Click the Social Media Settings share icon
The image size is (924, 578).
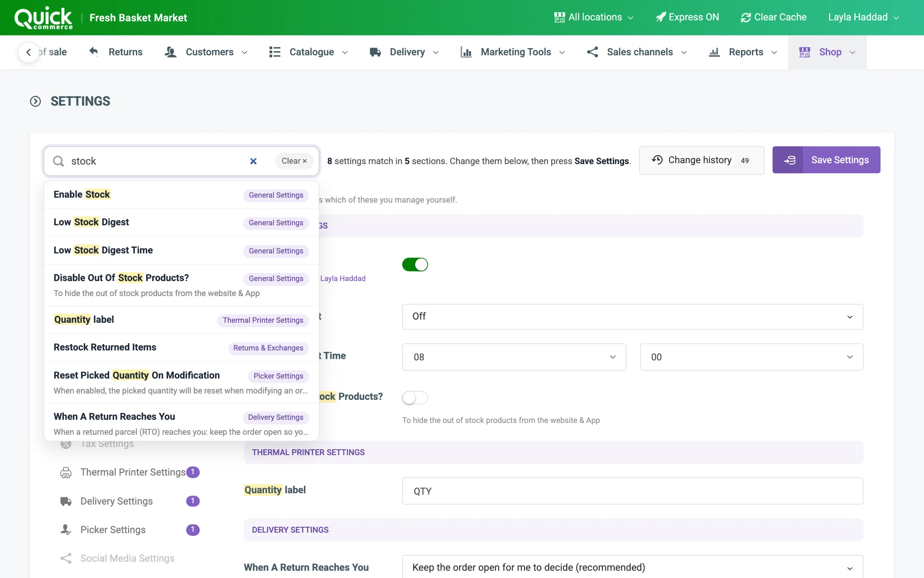click(66, 559)
